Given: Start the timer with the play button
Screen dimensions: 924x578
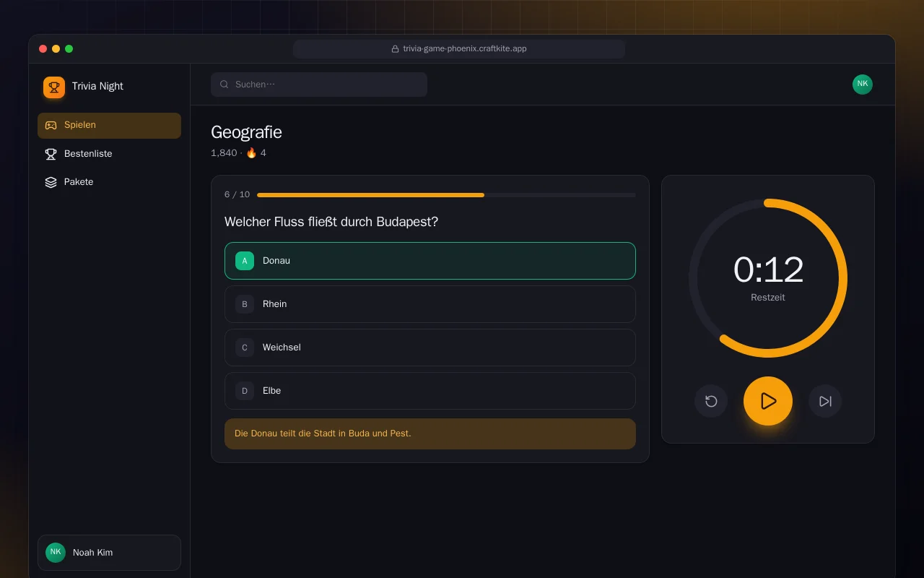Looking at the screenshot, I should tap(768, 401).
